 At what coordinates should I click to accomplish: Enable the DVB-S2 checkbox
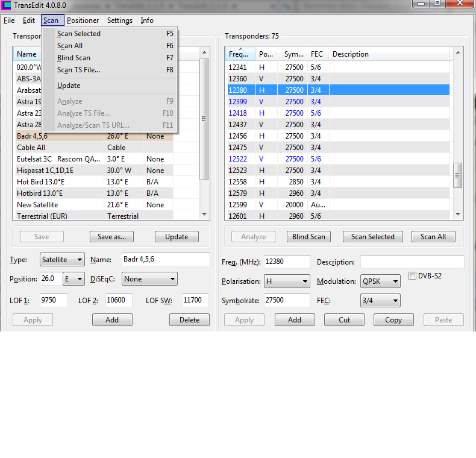point(413,276)
